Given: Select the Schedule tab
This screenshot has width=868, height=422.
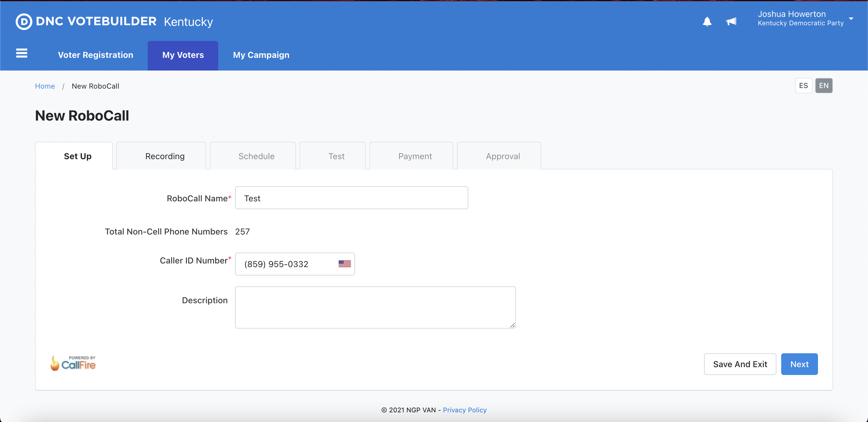Looking at the screenshot, I should tap(256, 156).
